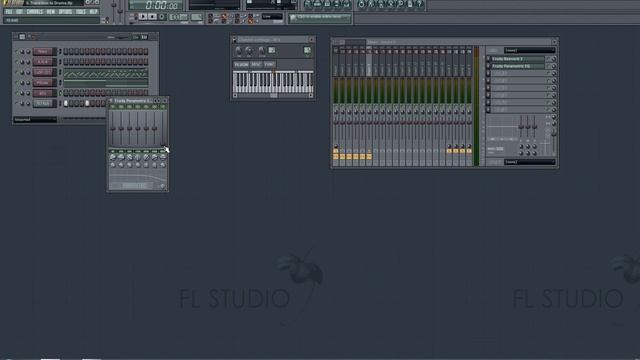Image resolution: width=640 pixels, height=360 pixels.
Task: Toggle the mute LED of the bottom sequencer channel
Action: (17, 104)
